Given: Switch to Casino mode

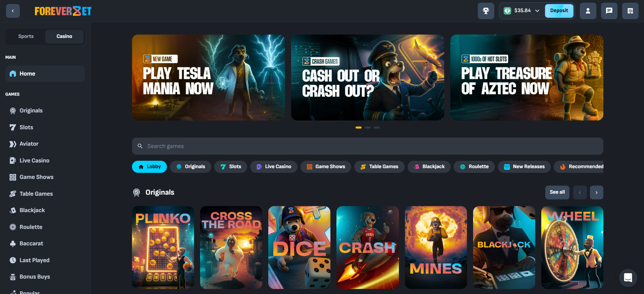Looking at the screenshot, I should (64, 36).
